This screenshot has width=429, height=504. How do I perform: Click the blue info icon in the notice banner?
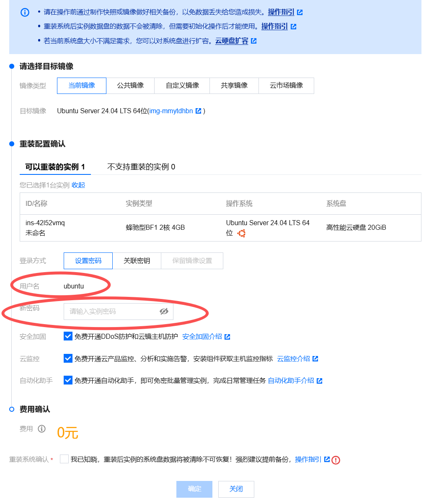point(25,12)
